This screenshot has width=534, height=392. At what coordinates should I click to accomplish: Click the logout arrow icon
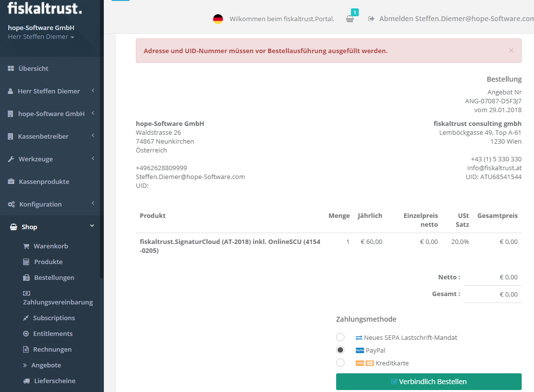tap(371, 19)
